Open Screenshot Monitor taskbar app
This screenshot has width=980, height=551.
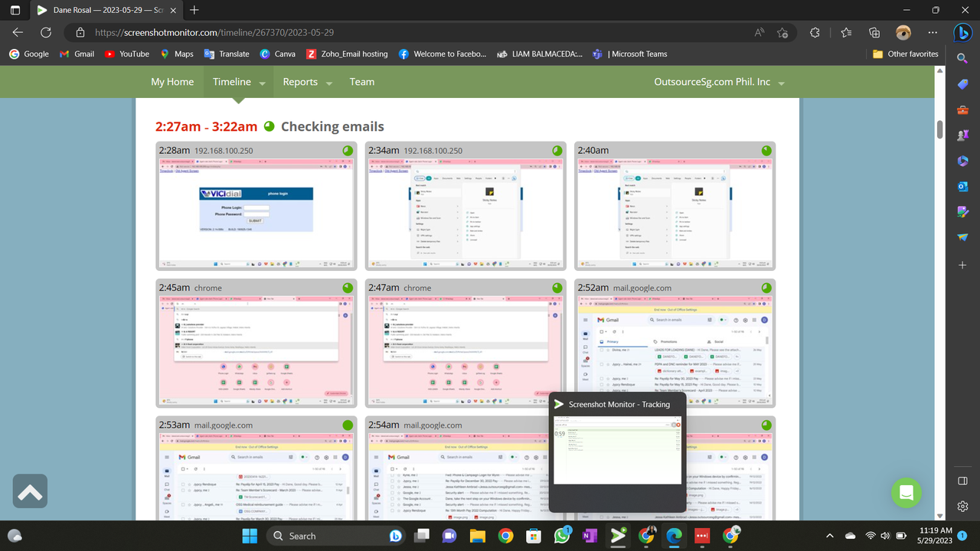coord(618,536)
